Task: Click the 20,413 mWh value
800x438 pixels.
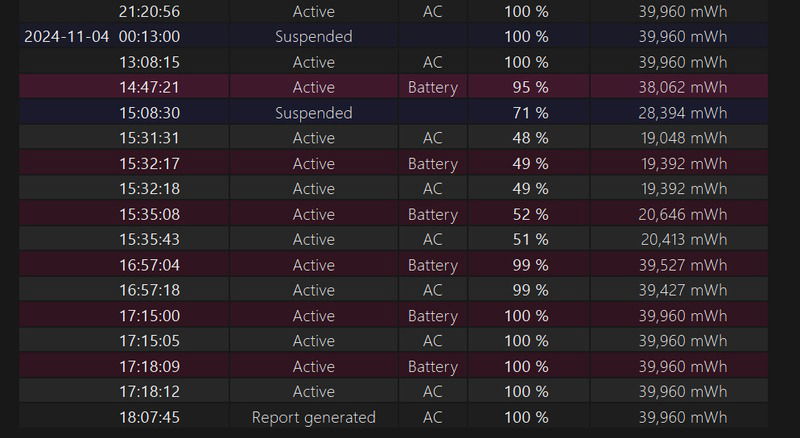Action: [x=684, y=239]
